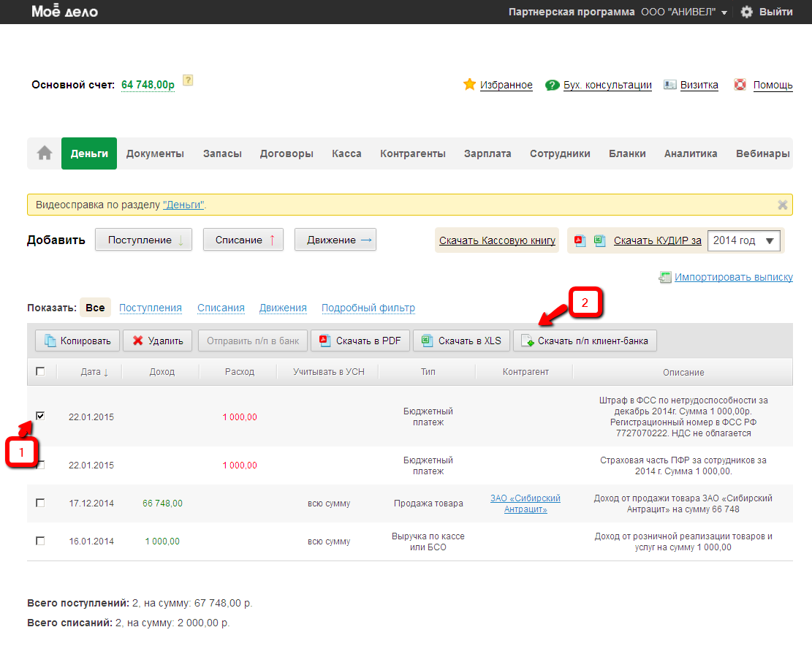Click the settings gear icon near Выйти
This screenshot has width=812, height=646.
click(746, 12)
